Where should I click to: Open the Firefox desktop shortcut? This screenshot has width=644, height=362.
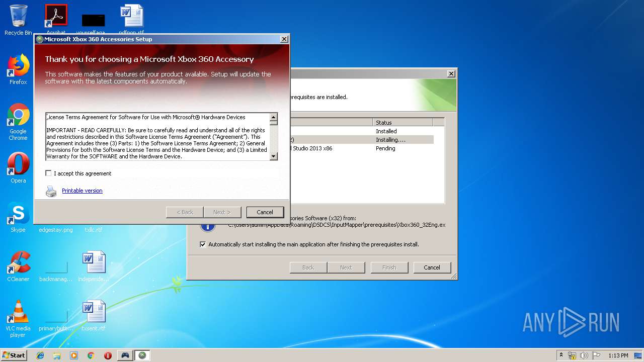[x=18, y=69]
